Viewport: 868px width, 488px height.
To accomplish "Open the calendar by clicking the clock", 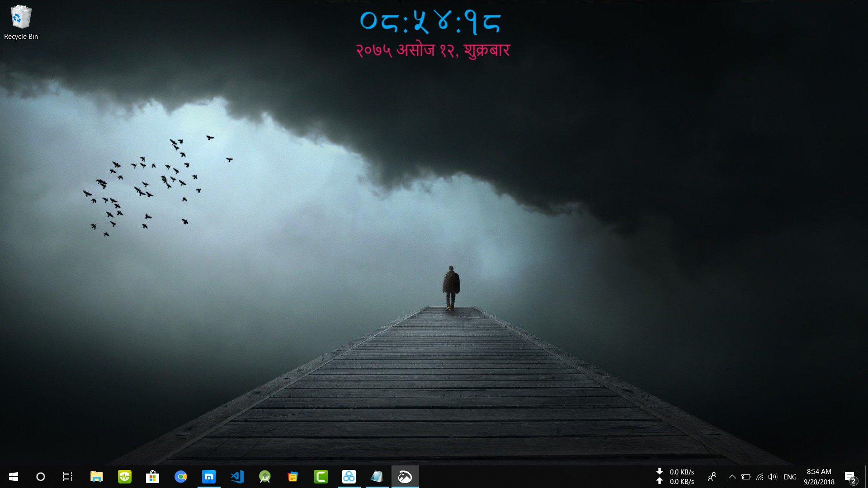I will [x=818, y=477].
